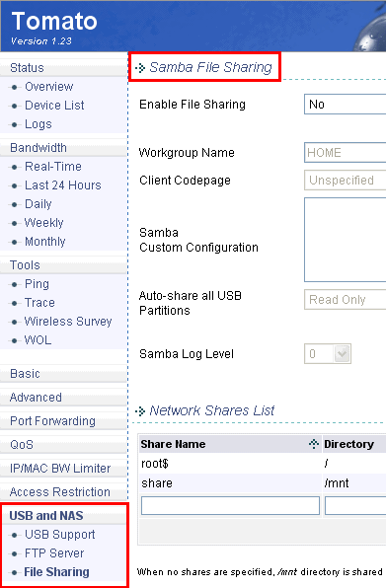Expand the Port Forwarding menu
The image size is (386, 588).
point(52,421)
